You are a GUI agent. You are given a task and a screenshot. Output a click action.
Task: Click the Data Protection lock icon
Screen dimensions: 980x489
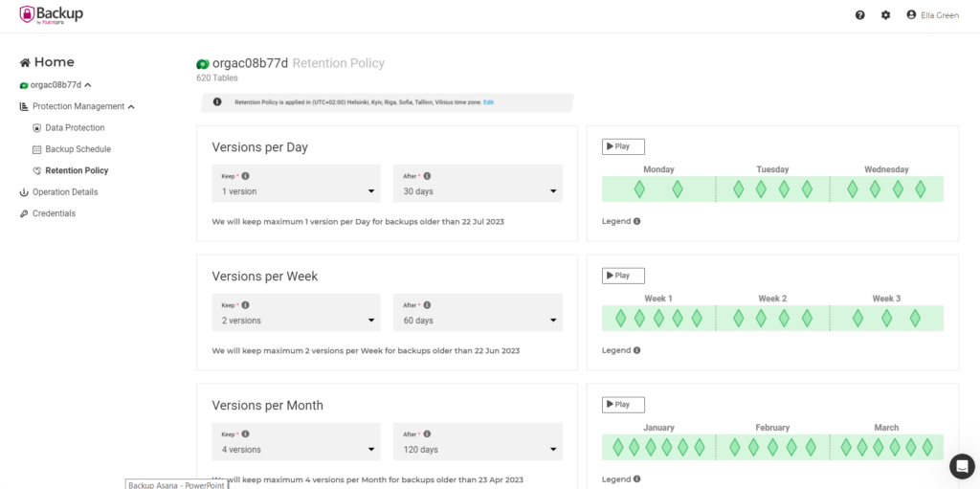[x=36, y=128]
